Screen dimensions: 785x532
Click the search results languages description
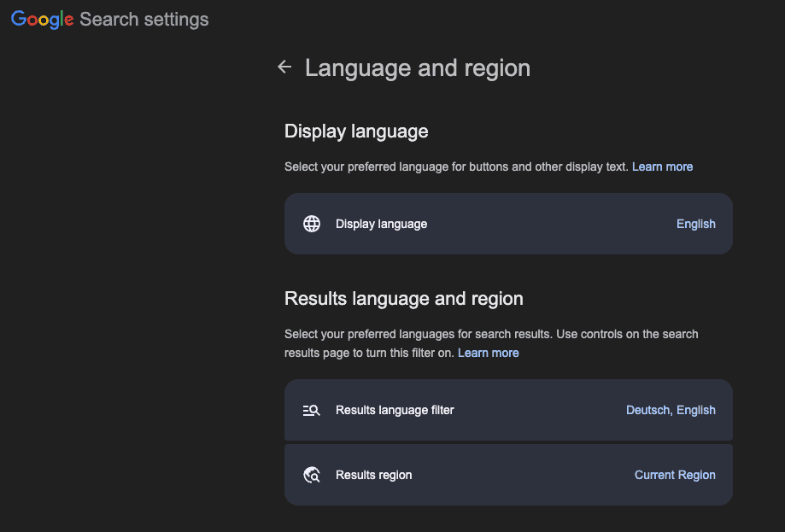pyautogui.click(x=490, y=334)
